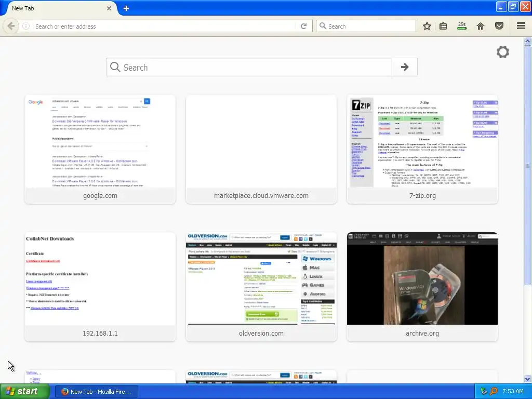This screenshot has height=399, width=532.
Task: Open the 192.168.1.1 tile
Action: [x=100, y=287]
